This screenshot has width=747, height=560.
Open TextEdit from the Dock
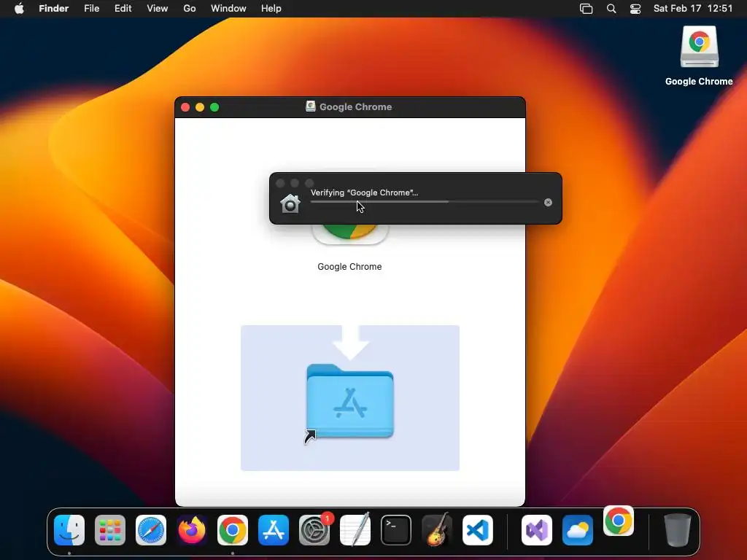tap(355, 530)
